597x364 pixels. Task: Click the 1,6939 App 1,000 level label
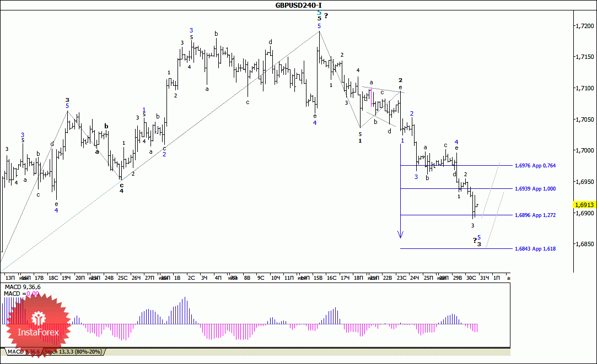tap(535, 189)
